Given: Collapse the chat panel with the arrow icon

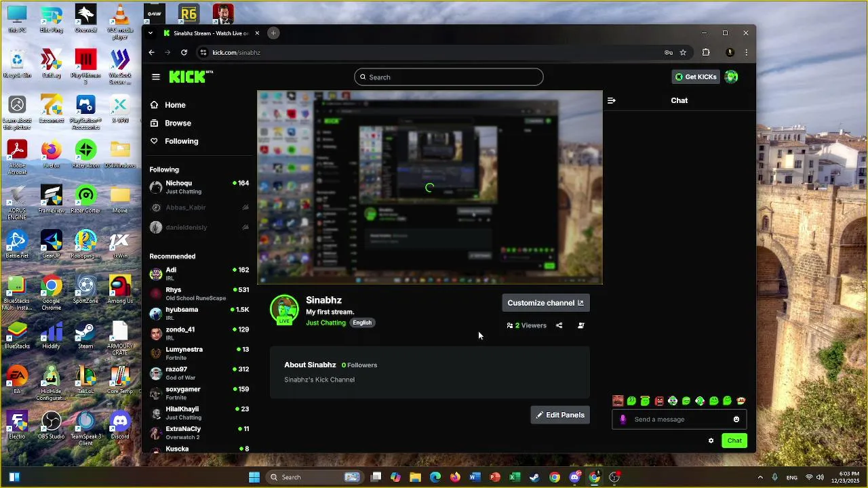Looking at the screenshot, I should pos(612,100).
